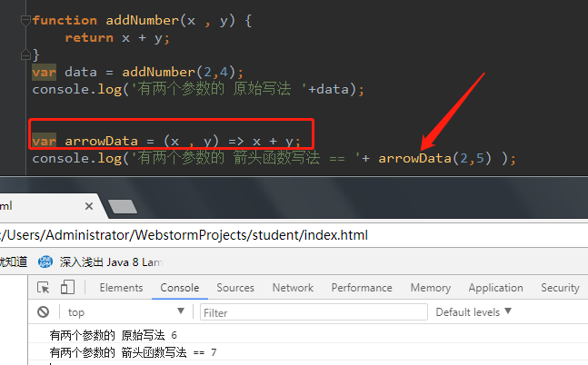Open the 'Default levels' dropdown

(x=473, y=311)
